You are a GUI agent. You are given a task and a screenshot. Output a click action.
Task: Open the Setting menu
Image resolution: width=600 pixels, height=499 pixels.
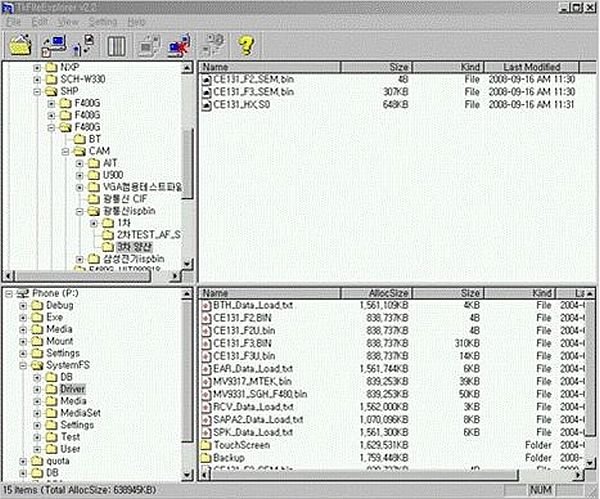click(x=103, y=22)
